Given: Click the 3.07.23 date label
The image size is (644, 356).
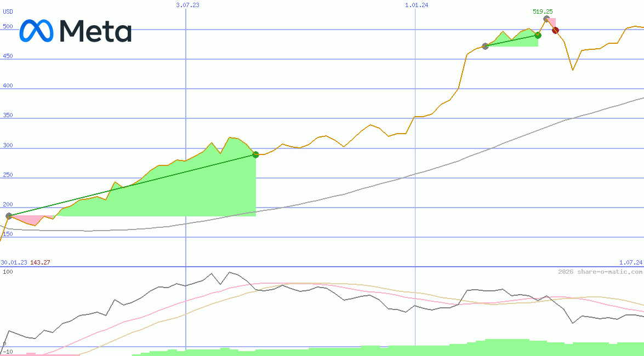Looking at the screenshot, I should point(187,5).
